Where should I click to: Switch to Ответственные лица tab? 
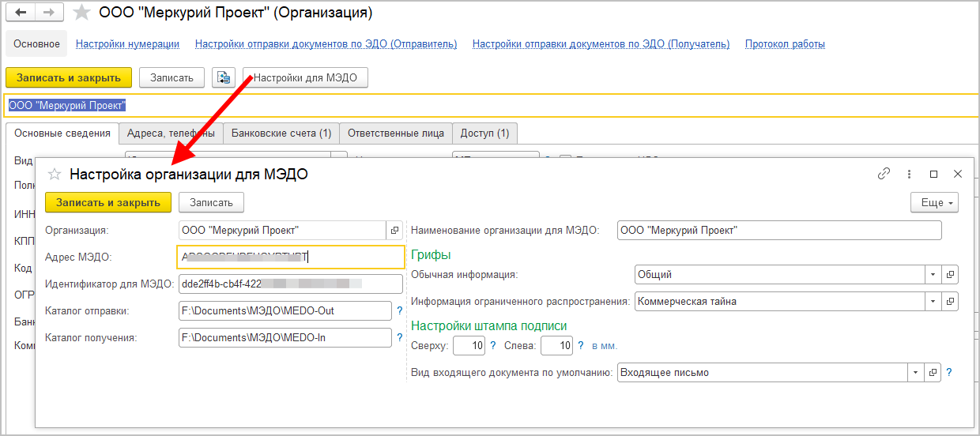pos(396,133)
